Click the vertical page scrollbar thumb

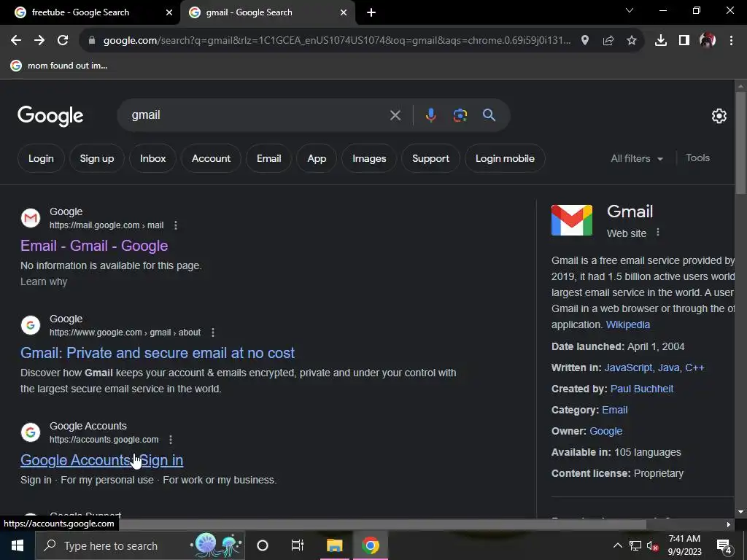740,143
